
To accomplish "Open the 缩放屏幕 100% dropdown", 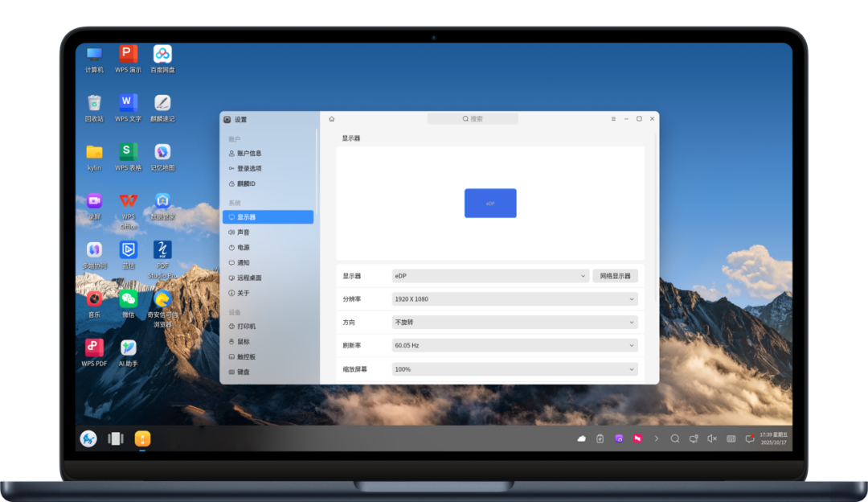I will pos(514,369).
